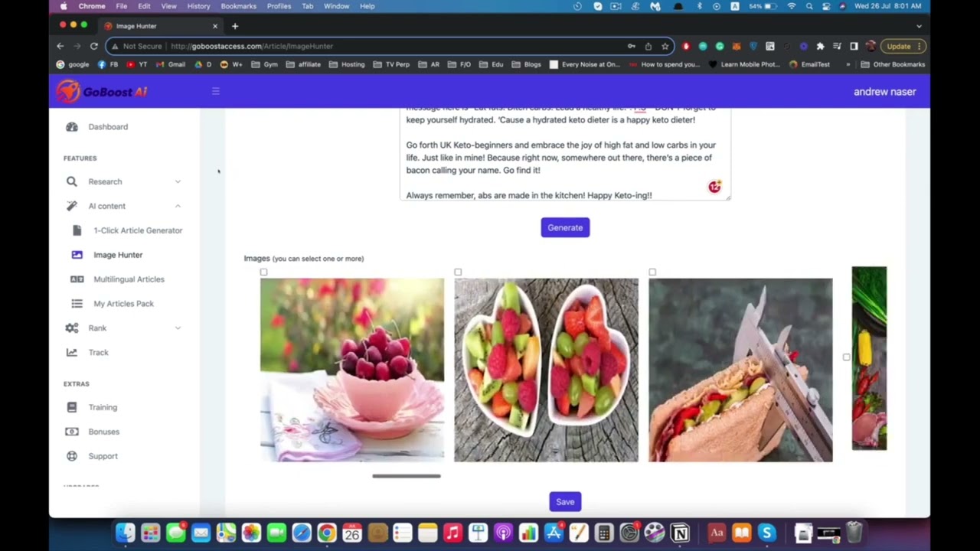Open 1-Click Article Generator
The width and height of the screenshot is (980, 551).
[138, 230]
